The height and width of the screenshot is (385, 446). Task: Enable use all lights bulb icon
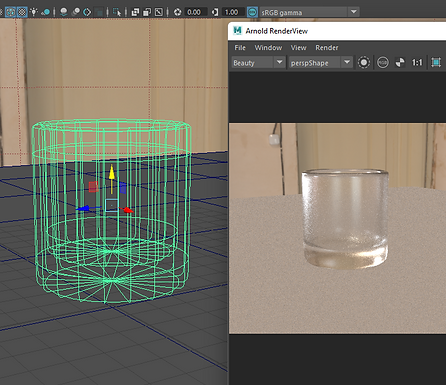click(34, 12)
